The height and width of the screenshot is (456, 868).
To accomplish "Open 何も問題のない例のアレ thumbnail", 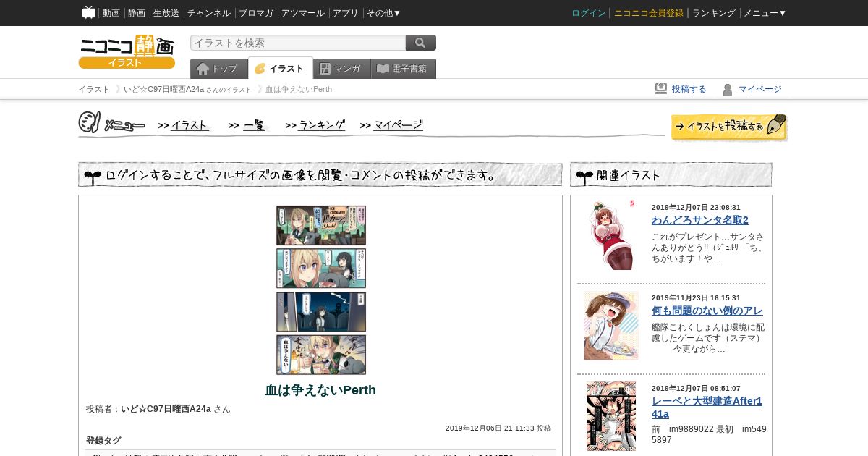I will (x=612, y=326).
